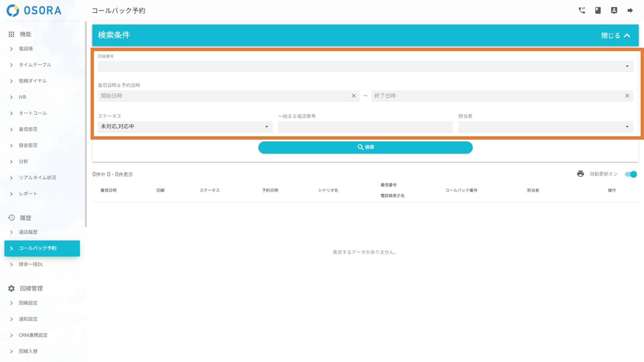644x362 pixels.
Task: Select タイムテーブル in the sidebar
Action: [35, 65]
